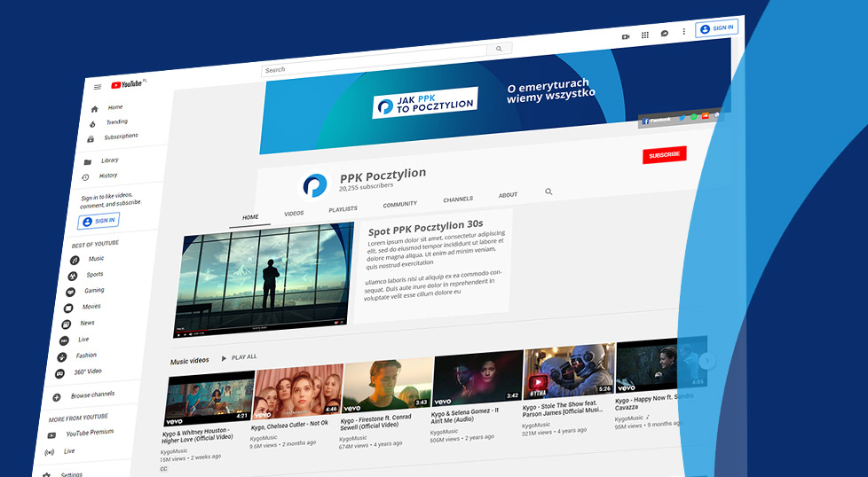868x477 pixels.
Task: Click the Trending flame icon
Action: 92,124
